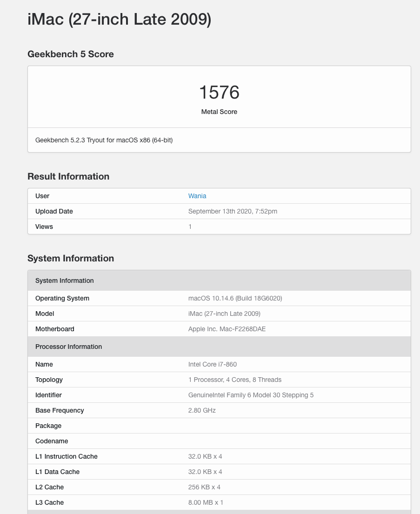420x514 pixels.
Task: Click the Result Information heading
Action: [x=68, y=176]
